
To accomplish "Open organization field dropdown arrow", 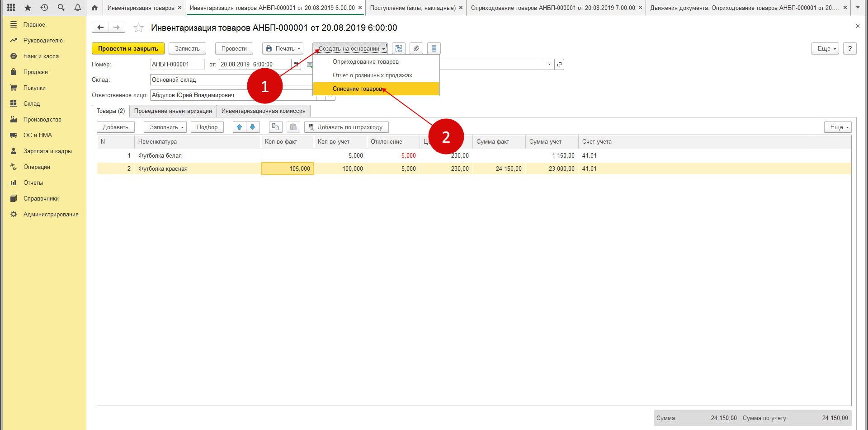I will (549, 64).
